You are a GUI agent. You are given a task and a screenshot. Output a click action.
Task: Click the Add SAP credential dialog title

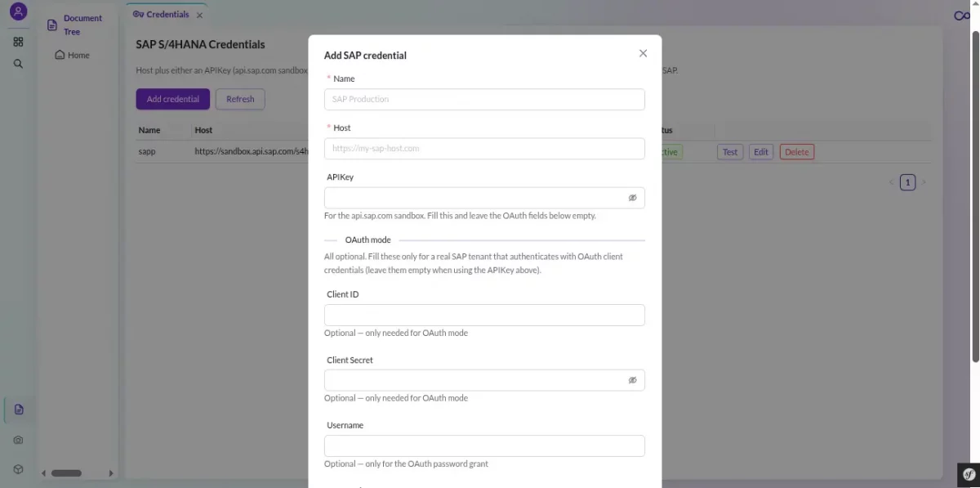(365, 56)
